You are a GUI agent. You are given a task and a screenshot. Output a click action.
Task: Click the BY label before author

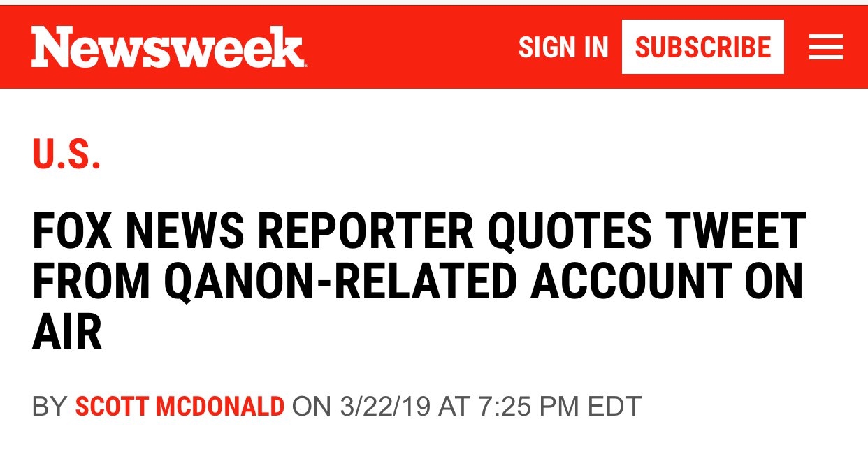49,406
